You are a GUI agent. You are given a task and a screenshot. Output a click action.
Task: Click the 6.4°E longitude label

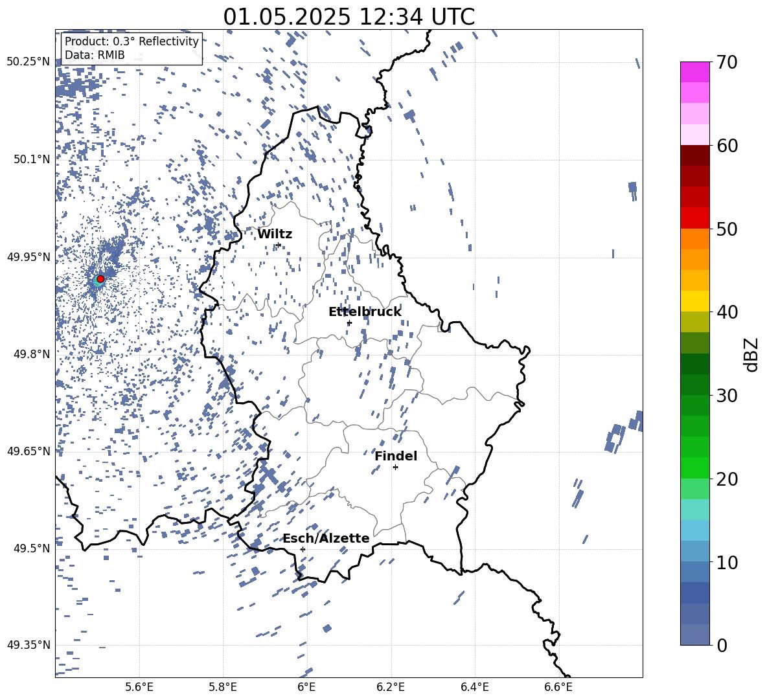(x=474, y=687)
